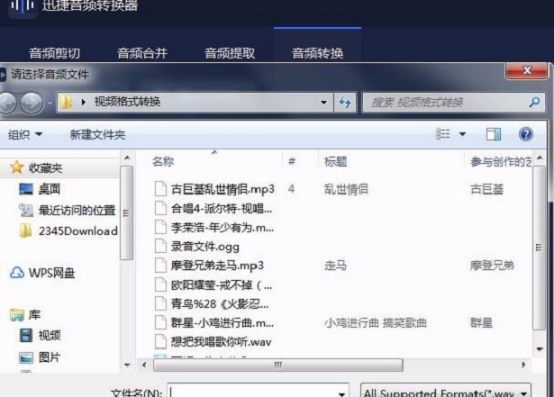The height and width of the screenshot is (397, 554).
Task: Click the file list vertical scrollbar thumb
Action: [x=538, y=248]
